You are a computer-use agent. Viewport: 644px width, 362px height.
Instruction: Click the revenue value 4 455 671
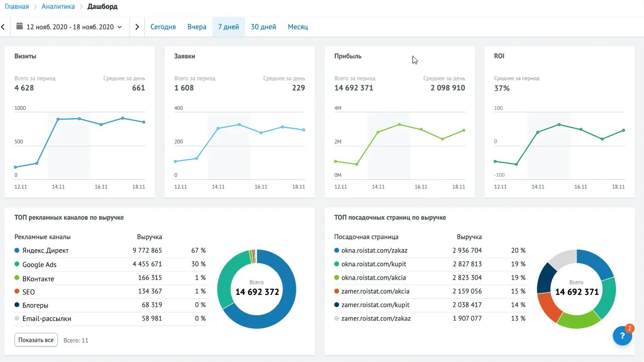click(147, 264)
